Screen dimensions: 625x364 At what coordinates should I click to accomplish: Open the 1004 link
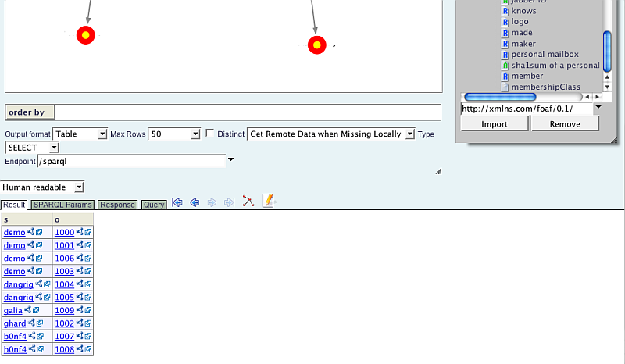coord(64,284)
